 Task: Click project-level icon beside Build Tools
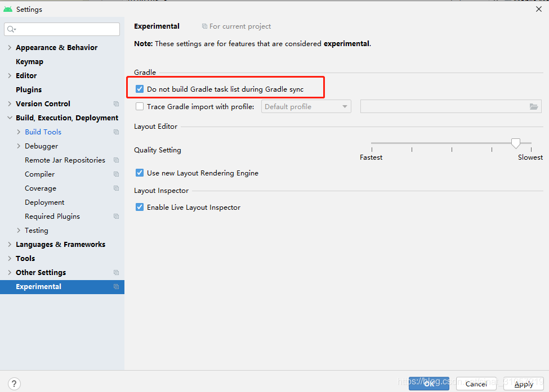click(x=116, y=132)
